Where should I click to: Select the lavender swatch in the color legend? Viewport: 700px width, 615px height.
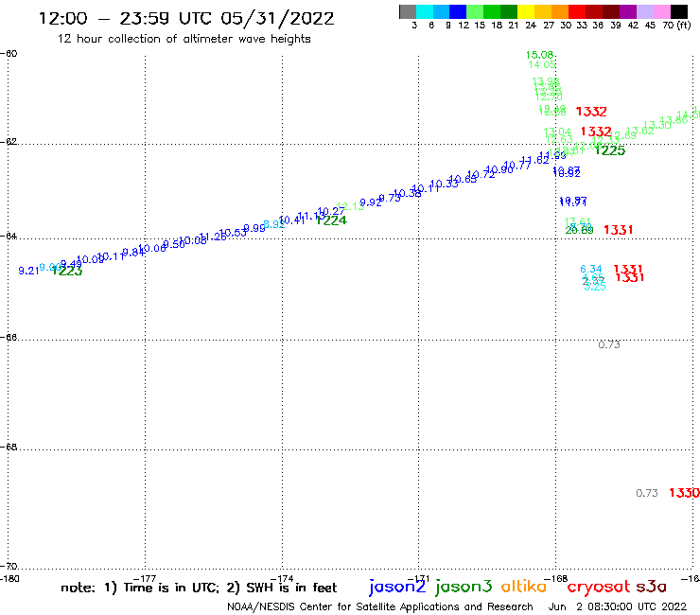(x=644, y=11)
